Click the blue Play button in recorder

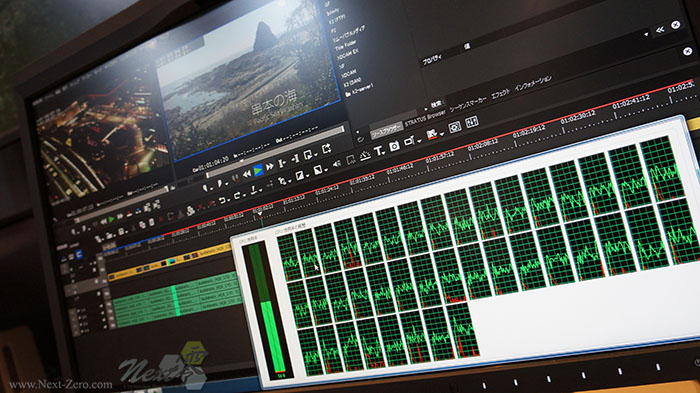click(x=258, y=170)
